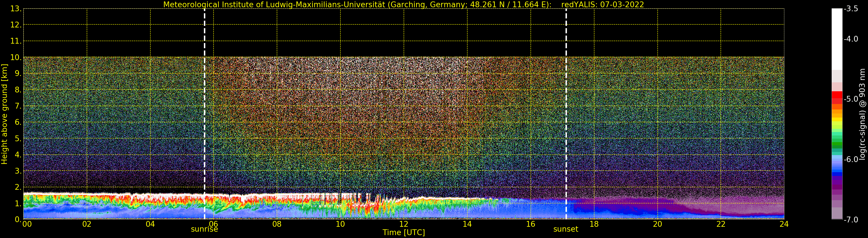Click the '5.' height tick label

coord(18,138)
